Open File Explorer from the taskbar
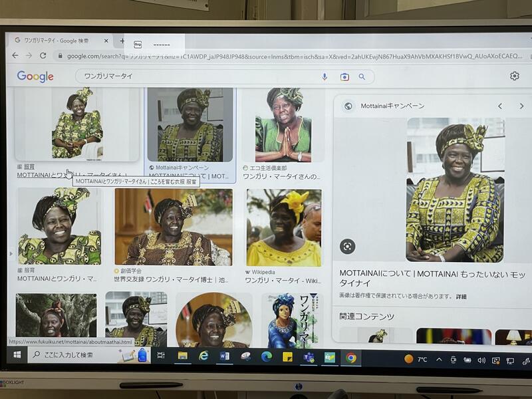 pos(182,357)
